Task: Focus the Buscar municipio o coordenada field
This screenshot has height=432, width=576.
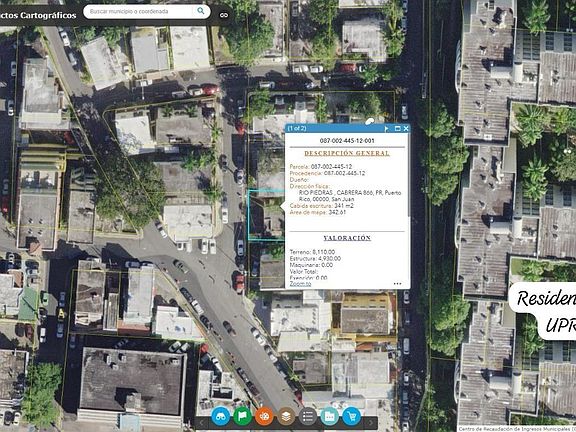Action: coord(140,11)
